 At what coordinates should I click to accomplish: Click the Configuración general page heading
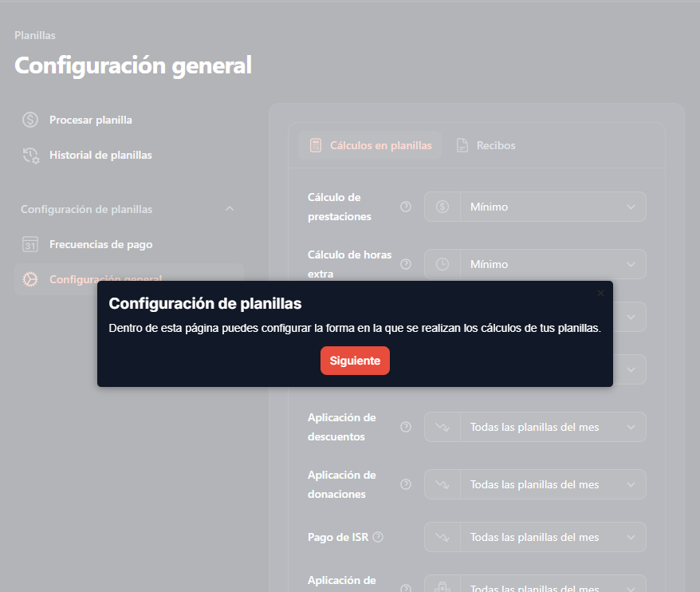133,65
